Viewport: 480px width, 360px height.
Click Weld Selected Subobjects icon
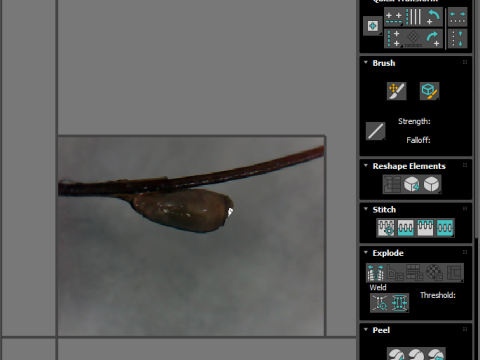point(399,303)
